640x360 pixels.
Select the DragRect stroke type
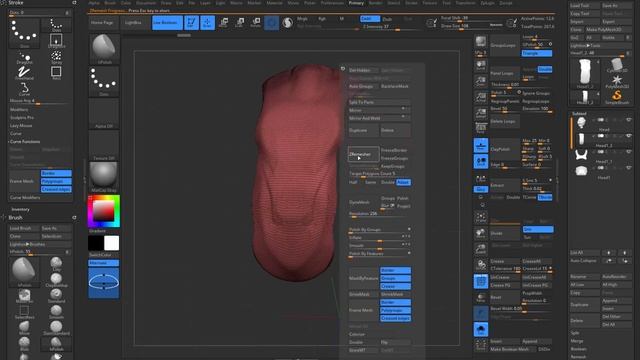coord(56,41)
